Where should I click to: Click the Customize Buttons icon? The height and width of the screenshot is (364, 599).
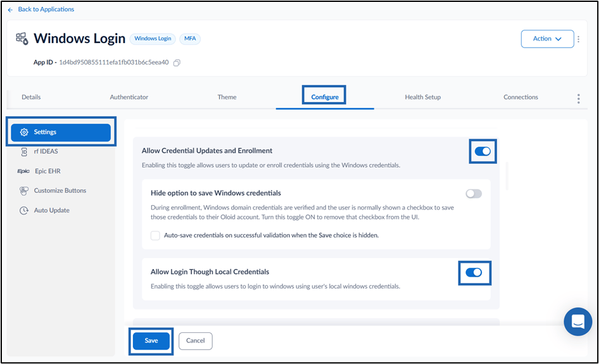24,191
